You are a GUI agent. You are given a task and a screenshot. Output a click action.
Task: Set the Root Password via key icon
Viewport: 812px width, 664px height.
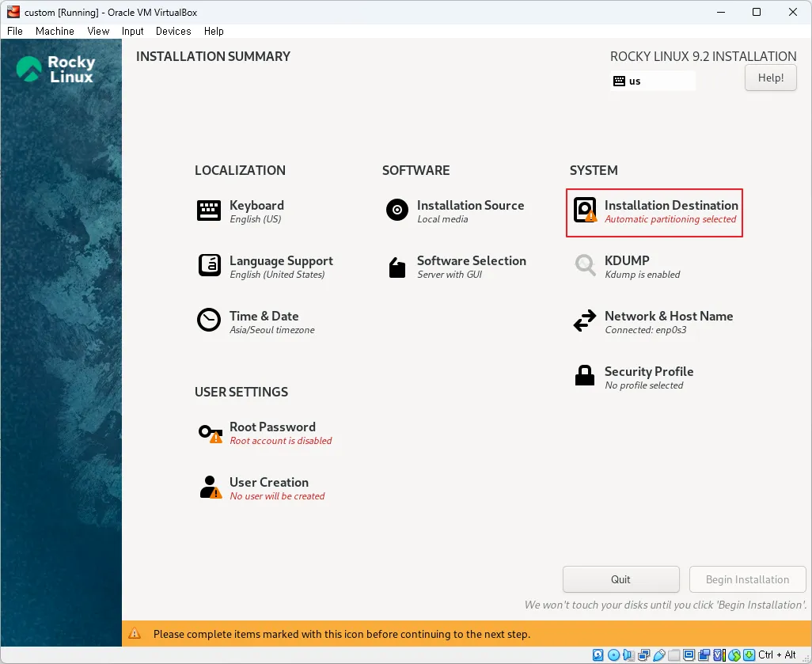tap(211, 432)
